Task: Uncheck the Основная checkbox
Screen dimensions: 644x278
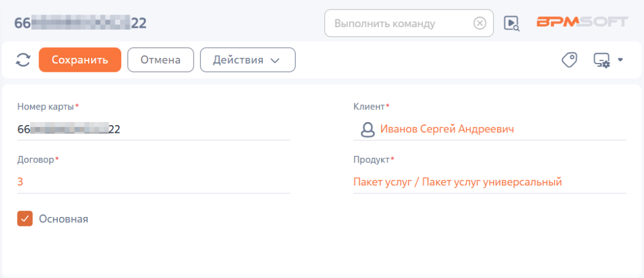Action: [x=25, y=219]
